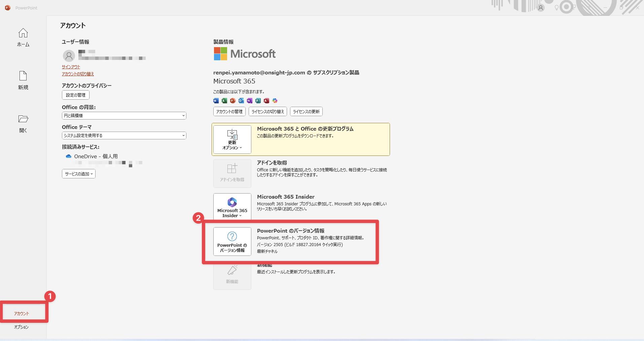
Task: Click the ライセンスの更新 button
Action: 306,111
